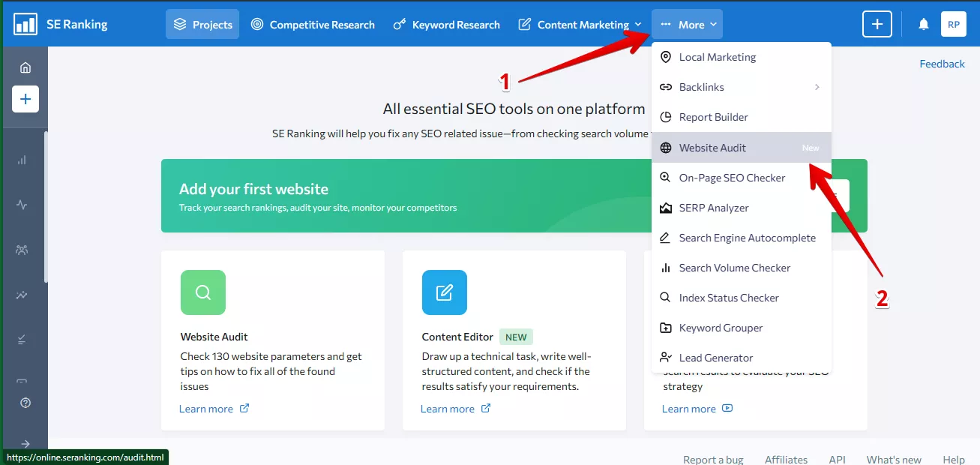Open the sidebar help question icon
The height and width of the screenshot is (465, 980).
coord(25,403)
